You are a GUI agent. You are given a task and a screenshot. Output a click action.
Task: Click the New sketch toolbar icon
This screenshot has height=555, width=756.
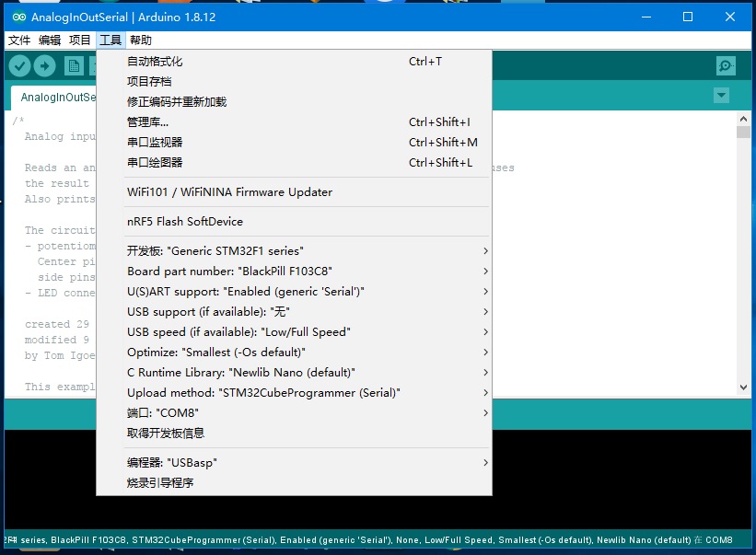74,66
